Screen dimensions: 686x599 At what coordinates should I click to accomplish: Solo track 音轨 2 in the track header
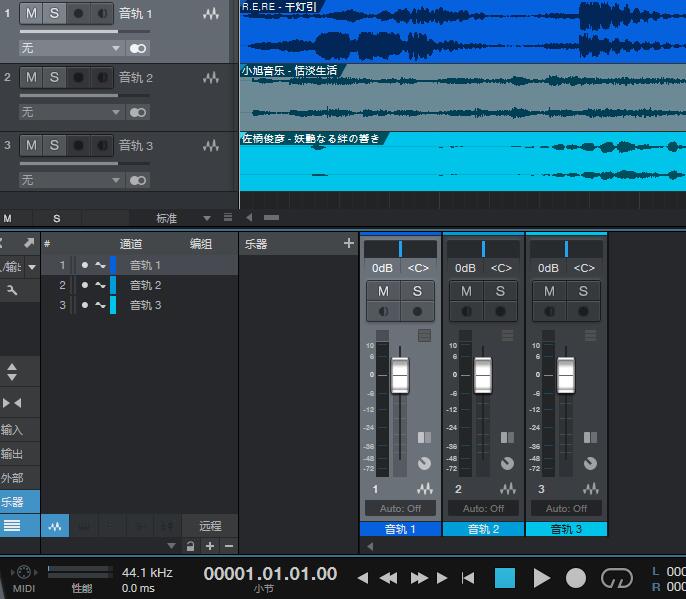54,77
